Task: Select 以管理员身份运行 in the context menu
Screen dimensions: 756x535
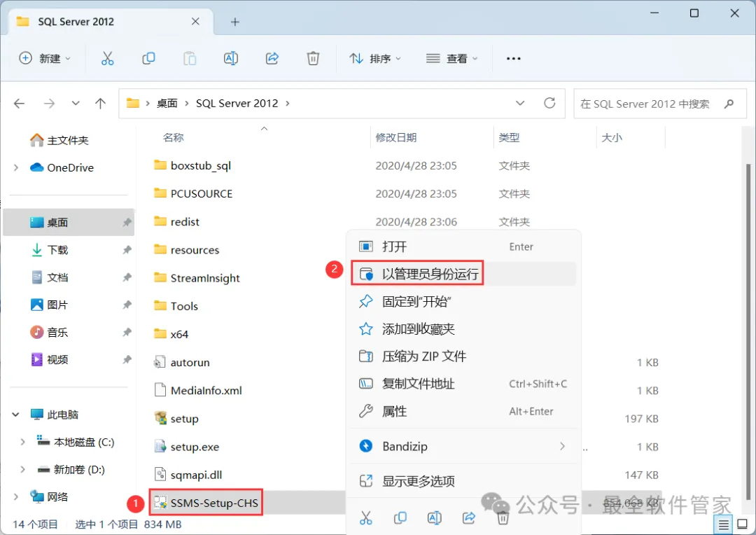Action: [463, 274]
